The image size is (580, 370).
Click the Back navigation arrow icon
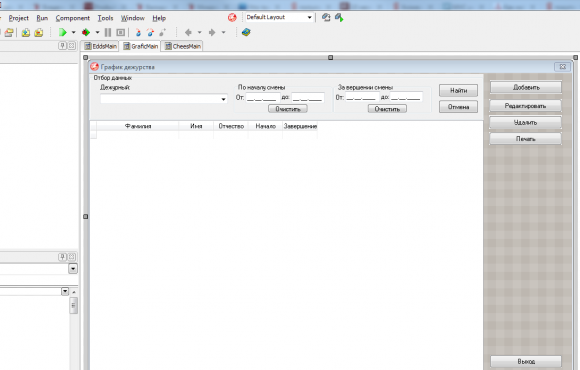click(188, 33)
